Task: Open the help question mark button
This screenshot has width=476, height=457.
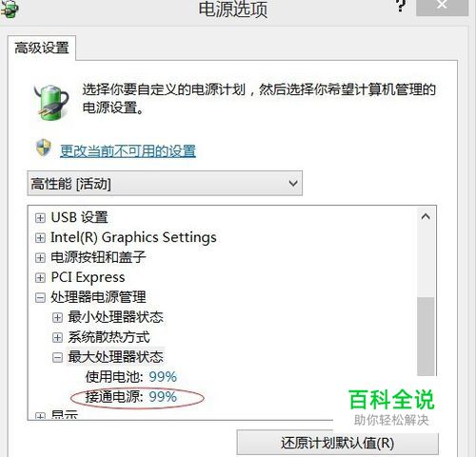Action: coord(401,6)
